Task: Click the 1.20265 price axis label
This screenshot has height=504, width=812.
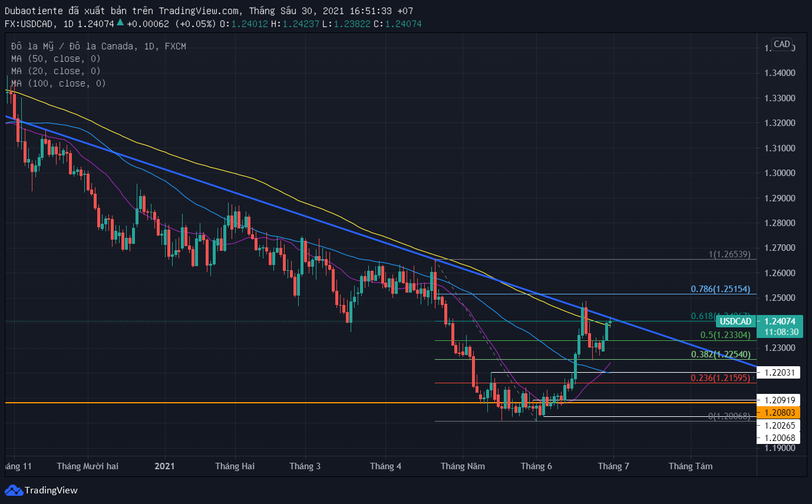Action: pos(779,426)
